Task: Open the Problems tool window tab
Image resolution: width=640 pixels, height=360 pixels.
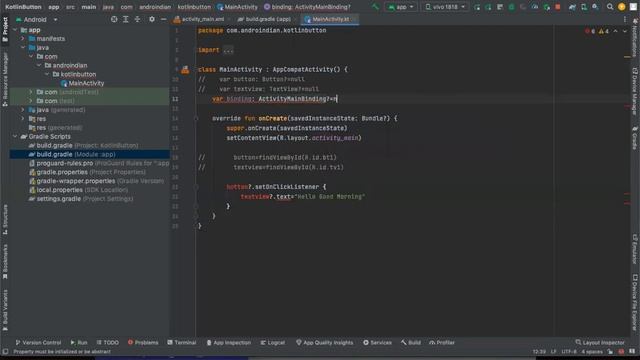Action: (x=143, y=342)
